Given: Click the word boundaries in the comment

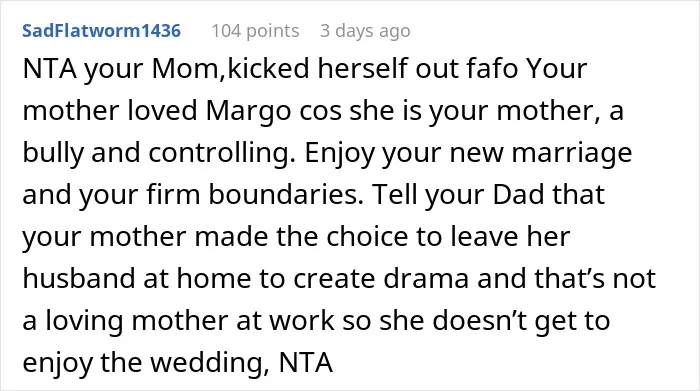Looking at the screenshot, I should point(286,195).
